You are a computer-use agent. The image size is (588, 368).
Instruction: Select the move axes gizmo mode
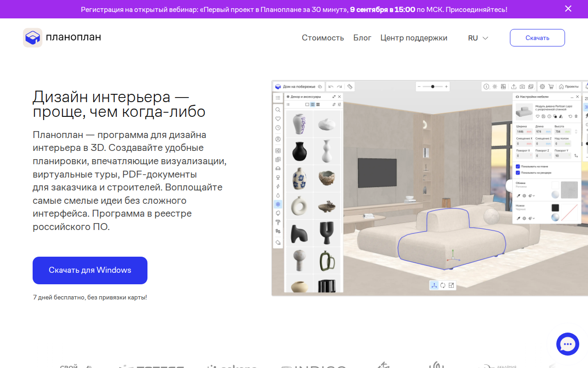click(x=434, y=285)
